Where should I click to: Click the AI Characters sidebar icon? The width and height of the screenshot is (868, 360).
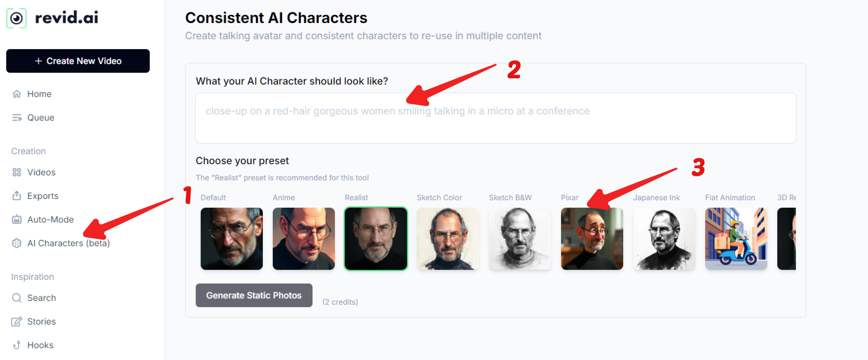pos(16,243)
